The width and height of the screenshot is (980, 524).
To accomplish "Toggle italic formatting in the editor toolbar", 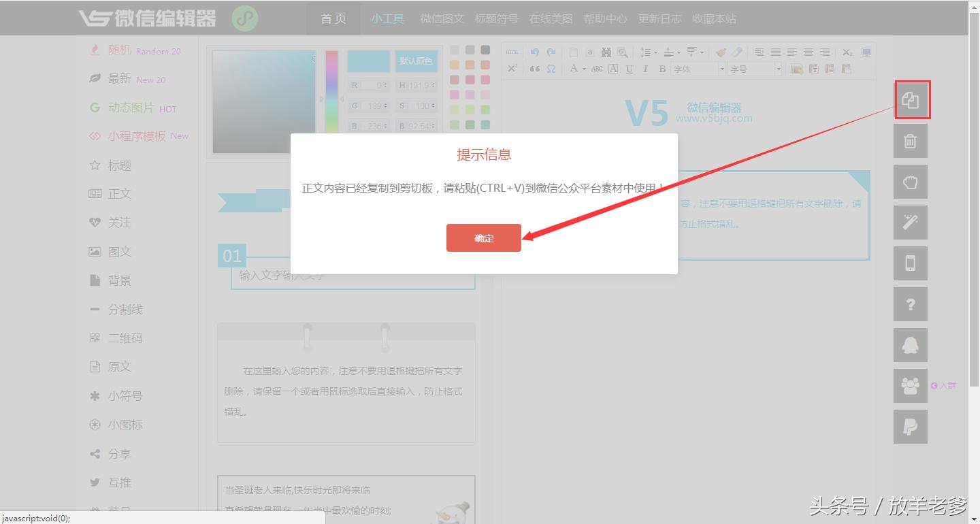I will click(644, 68).
